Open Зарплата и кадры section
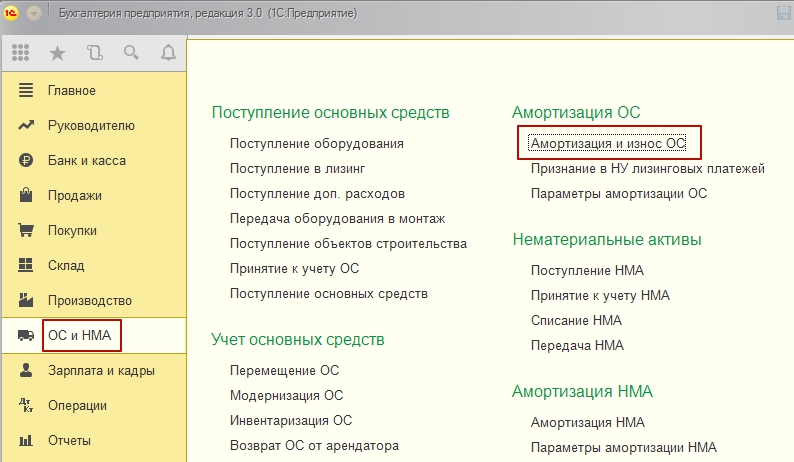 click(x=101, y=371)
